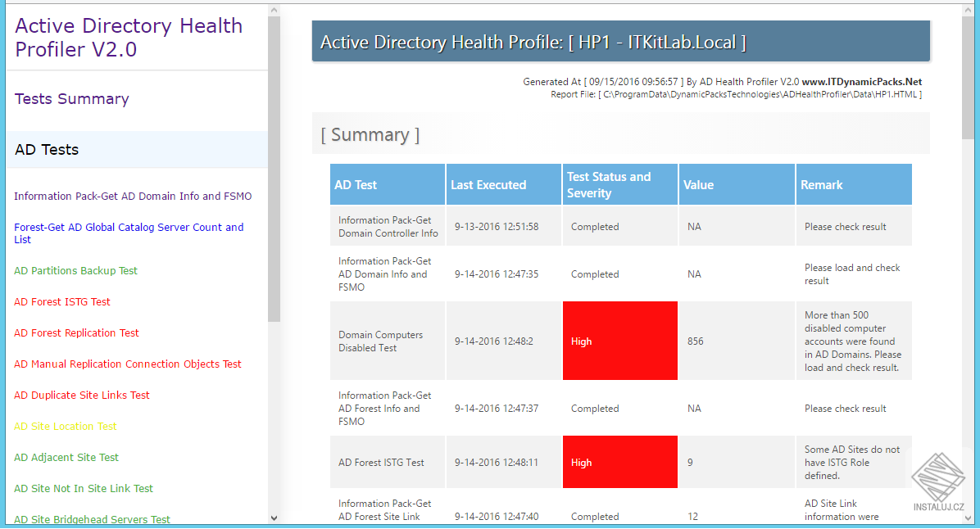Click the 9-14-2016 12:47:37 timestamp cell
980x529 pixels.
[504, 409]
